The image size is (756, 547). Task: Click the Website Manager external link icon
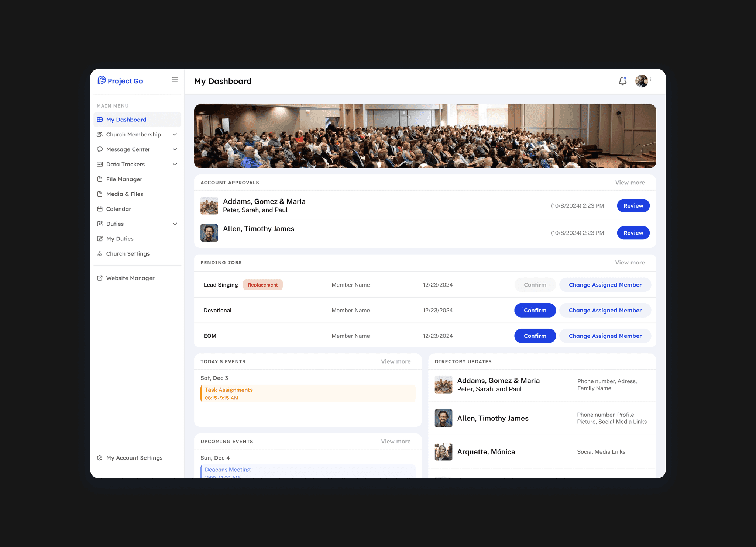click(x=100, y=278)
